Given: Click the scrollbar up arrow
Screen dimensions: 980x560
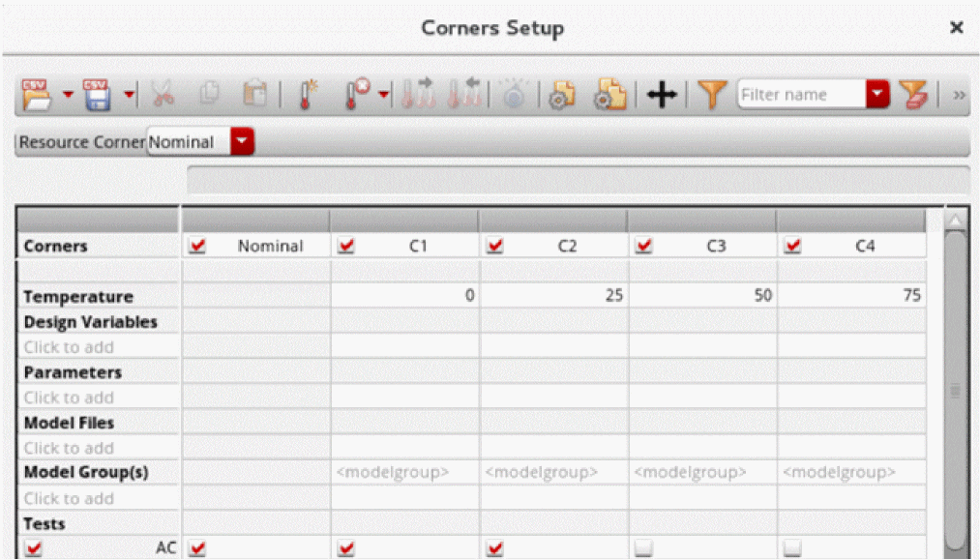Looking at the screenshot, I should pos(955,220).
